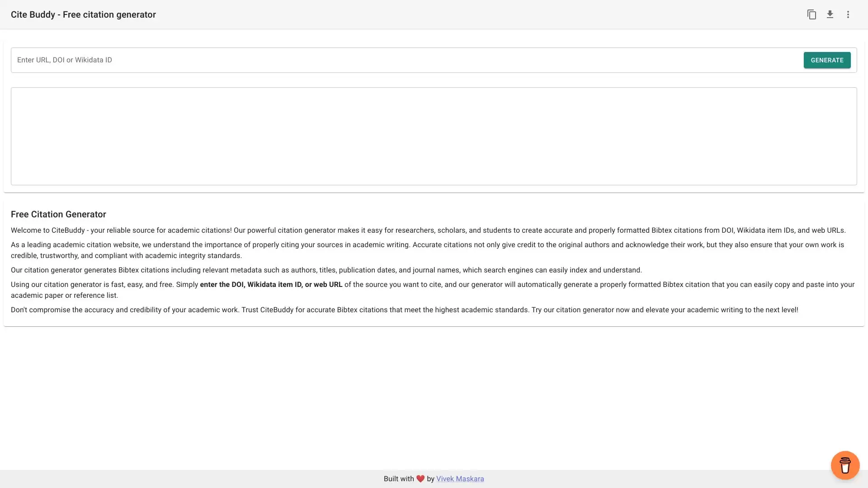Click the 'Built with' footer text
The image size is (868, 488).
coord(398,479)
